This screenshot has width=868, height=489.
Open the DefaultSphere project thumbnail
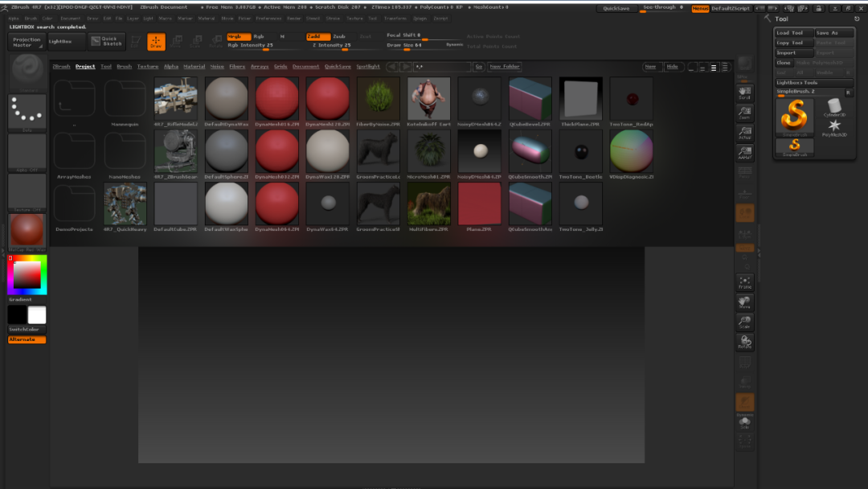[227, 151]
